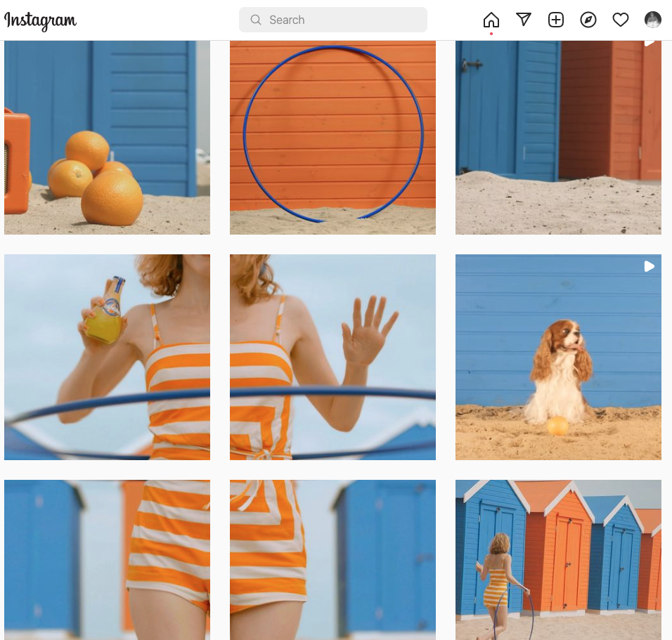Go to the Home feed icon
The width and height of the screenshot is (672, 640).
tap(491, 20)
